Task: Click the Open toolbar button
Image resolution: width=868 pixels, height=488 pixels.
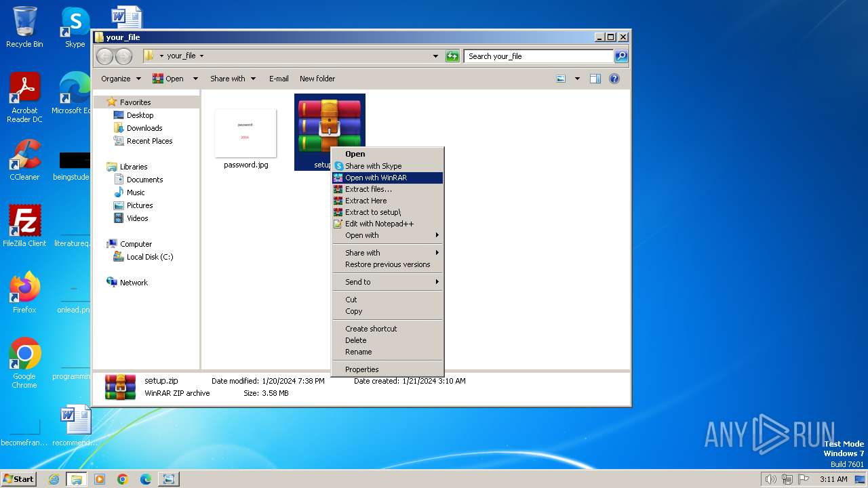Action: [x=168, y=79]
